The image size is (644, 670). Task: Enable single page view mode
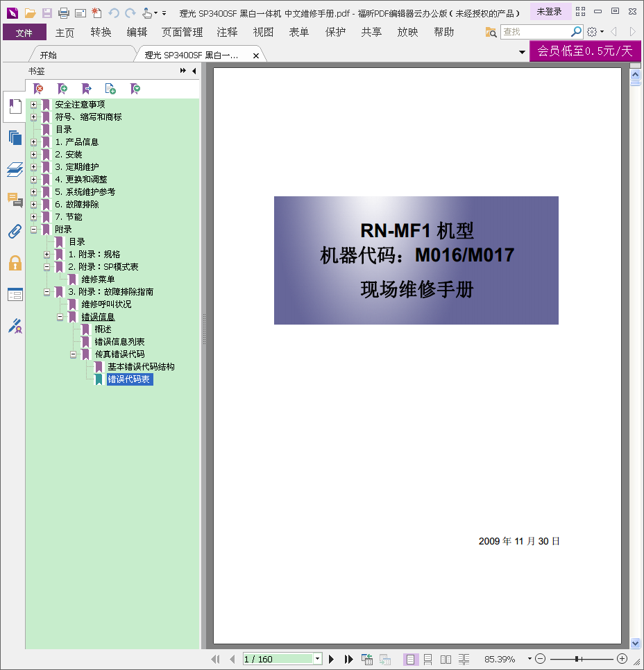[x=411, y=660]
